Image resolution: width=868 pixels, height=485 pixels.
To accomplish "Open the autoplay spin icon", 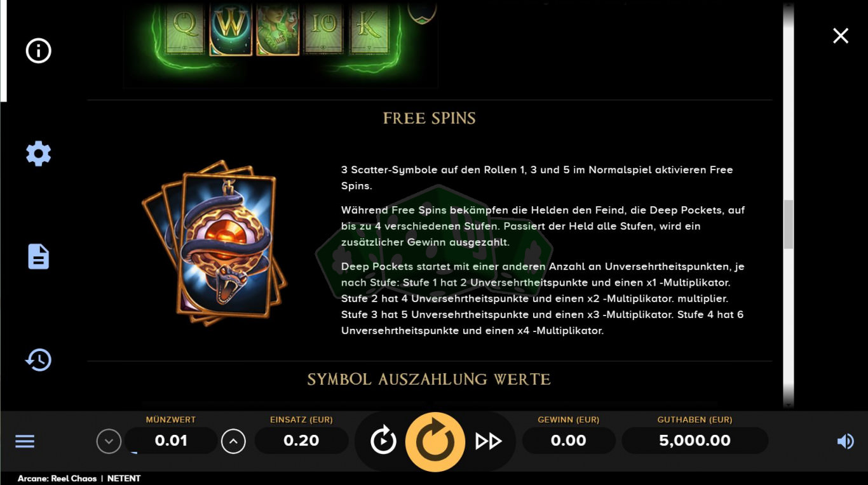I will (383, 441).
